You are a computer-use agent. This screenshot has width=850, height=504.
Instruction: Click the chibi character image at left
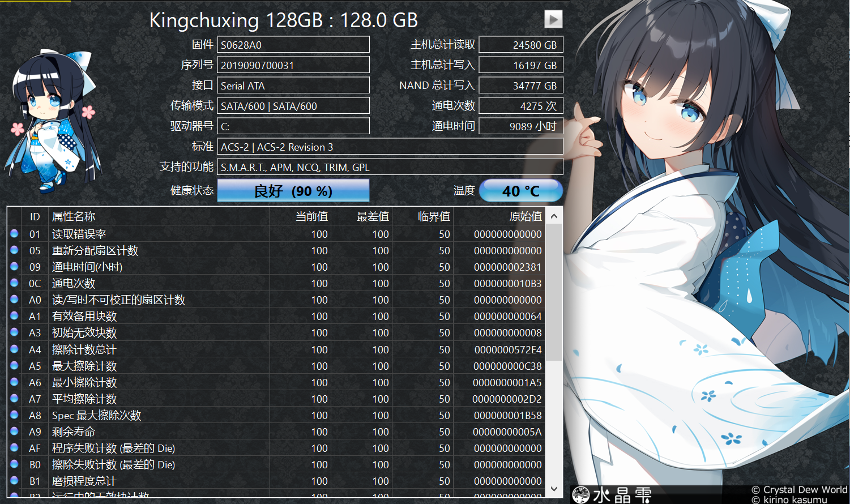54,122
